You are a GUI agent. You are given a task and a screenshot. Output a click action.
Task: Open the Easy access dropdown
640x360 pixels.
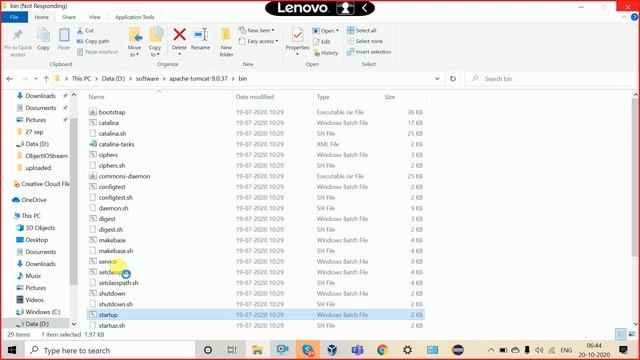tap(258, 41)
